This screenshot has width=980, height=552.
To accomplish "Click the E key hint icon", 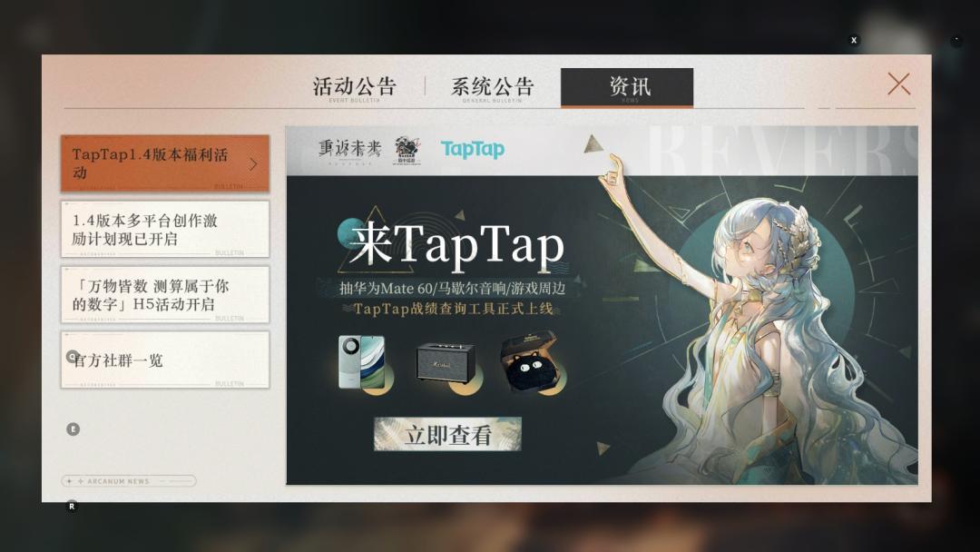I will (73, 429).
